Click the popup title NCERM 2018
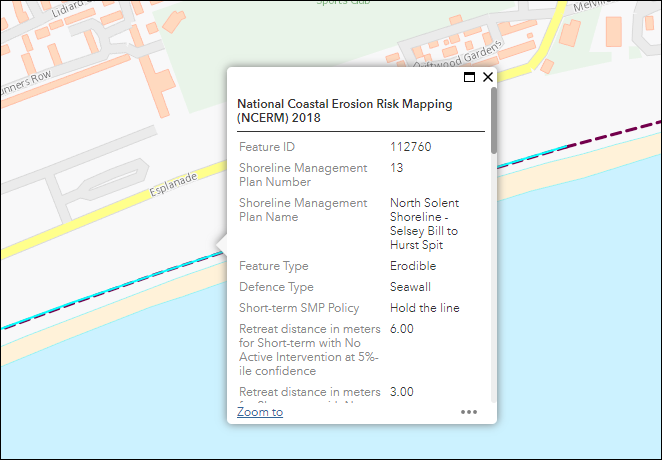Image resolution: width=662 pixels, height=460 pixels. coord(344,110)
